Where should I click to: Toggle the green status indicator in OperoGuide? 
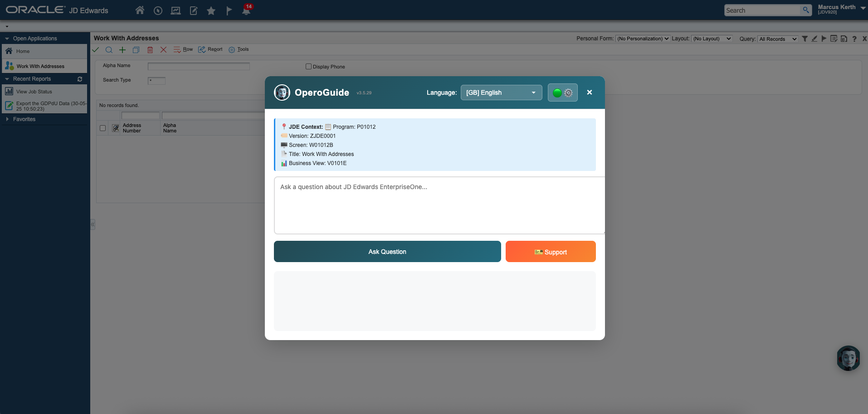pyautogui.click(x=557, y=92)
